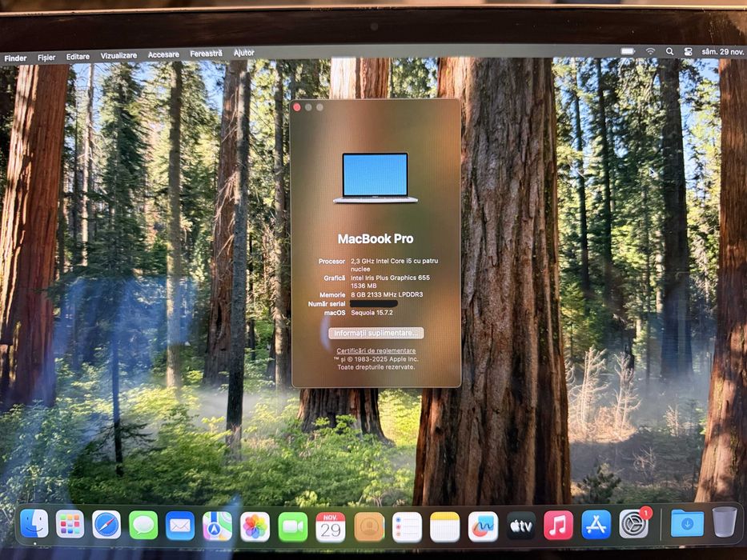Click the date sâm. 29 nov. in menu bar
The width and height of the screenshot is (747, 560).
click(722, 51)
